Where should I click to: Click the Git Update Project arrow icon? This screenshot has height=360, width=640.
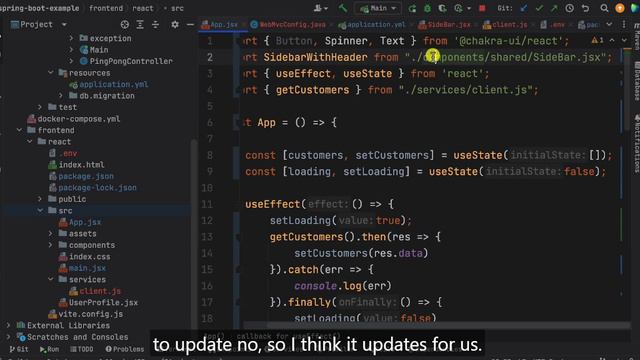click(524, 8)
